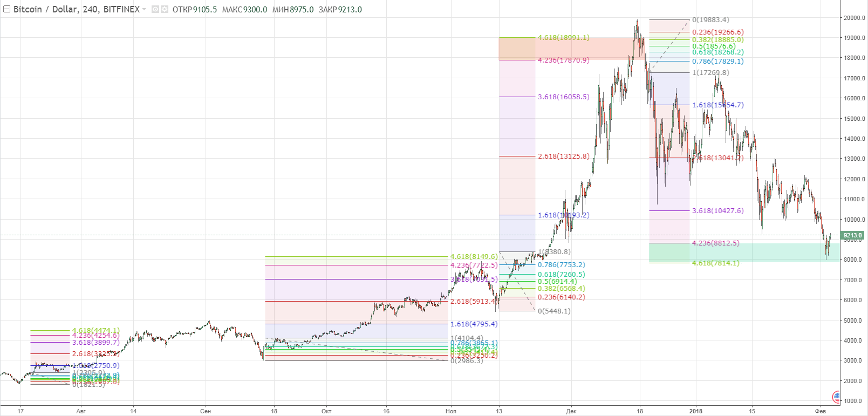This screenshot has width=868, height=416.
Task: Select Fibonacci level 4.618(18991.1)
Action: (563, 38)
